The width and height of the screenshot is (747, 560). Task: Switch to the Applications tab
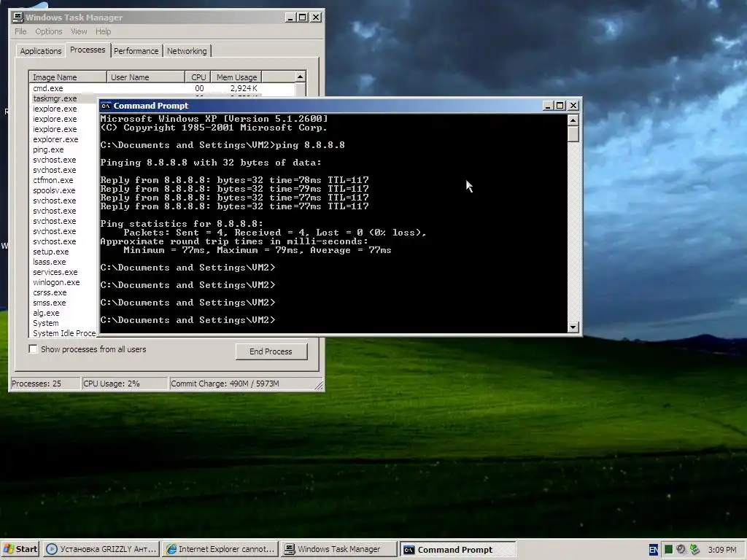[41, 51]
